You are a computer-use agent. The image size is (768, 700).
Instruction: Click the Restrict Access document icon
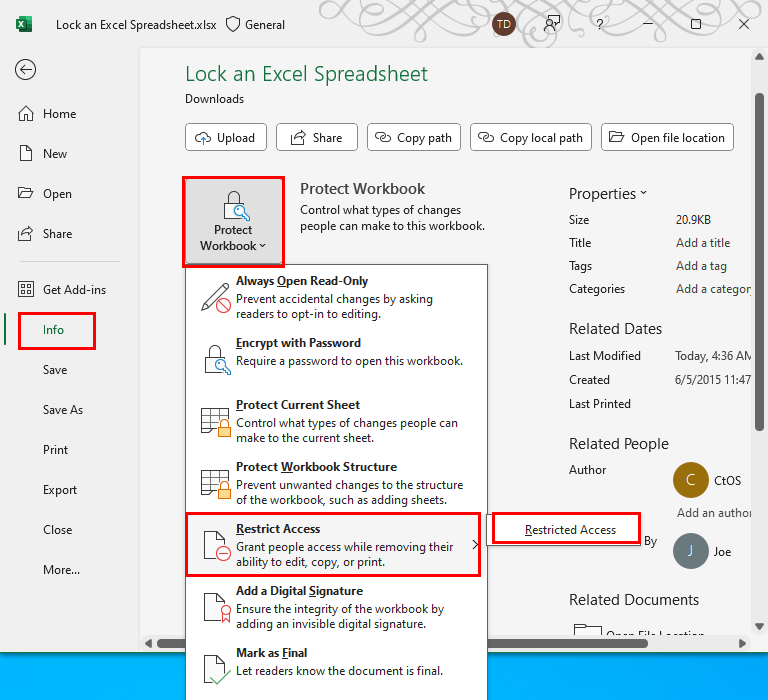216,545
